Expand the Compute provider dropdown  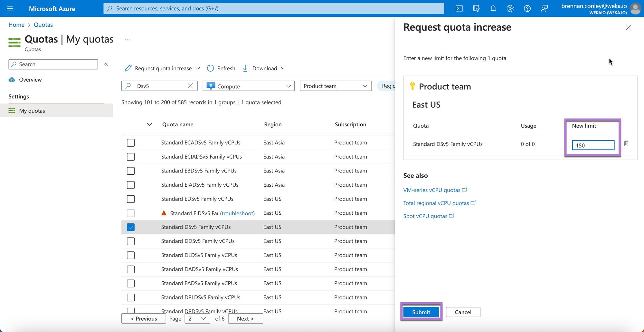(x=249, y=86)
